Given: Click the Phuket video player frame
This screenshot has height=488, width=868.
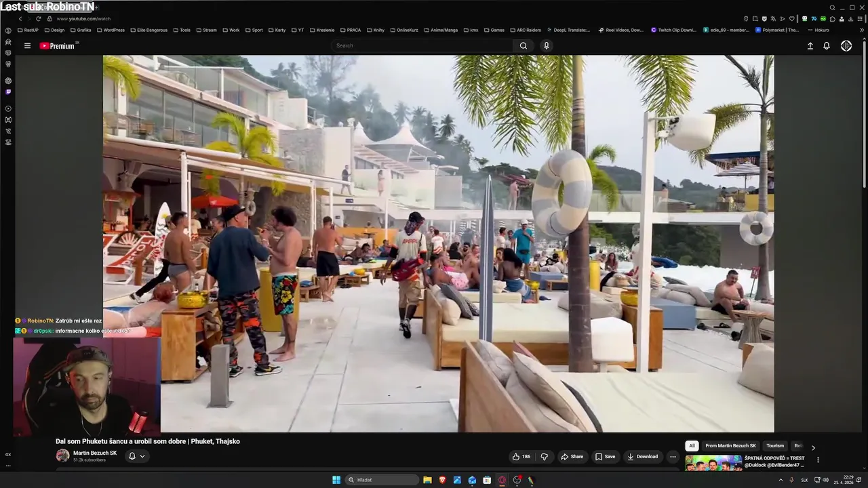Looking at the screenshot, I should click(x=438, y=243).
